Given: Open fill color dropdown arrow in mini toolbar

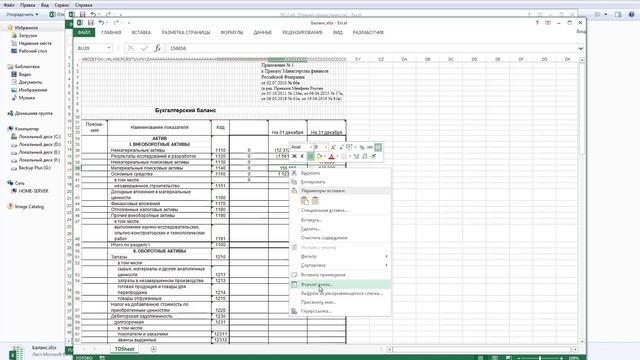Looking at the screenshot, I should [324, 156].
